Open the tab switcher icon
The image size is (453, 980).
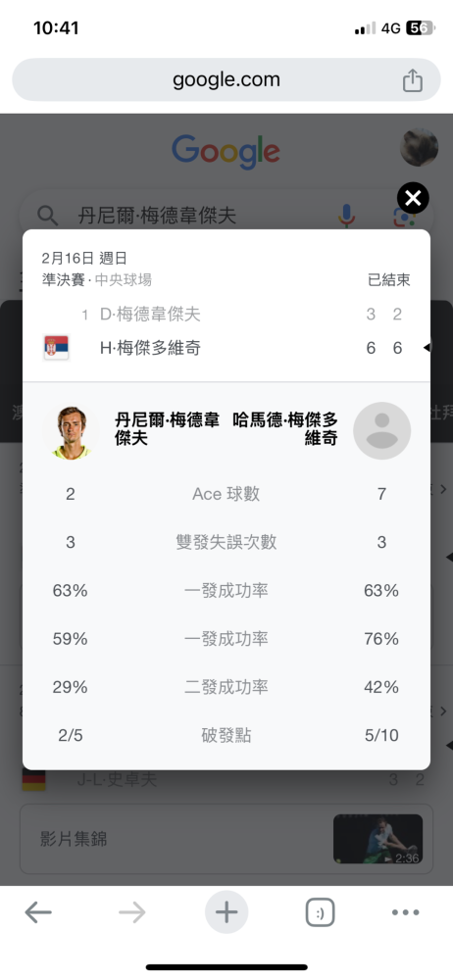[x=321, y=912]
